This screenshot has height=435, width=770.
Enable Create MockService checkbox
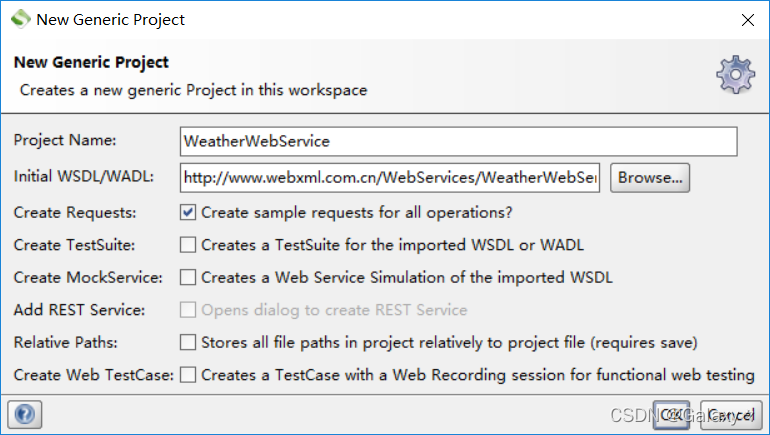(x=188, y=277)
